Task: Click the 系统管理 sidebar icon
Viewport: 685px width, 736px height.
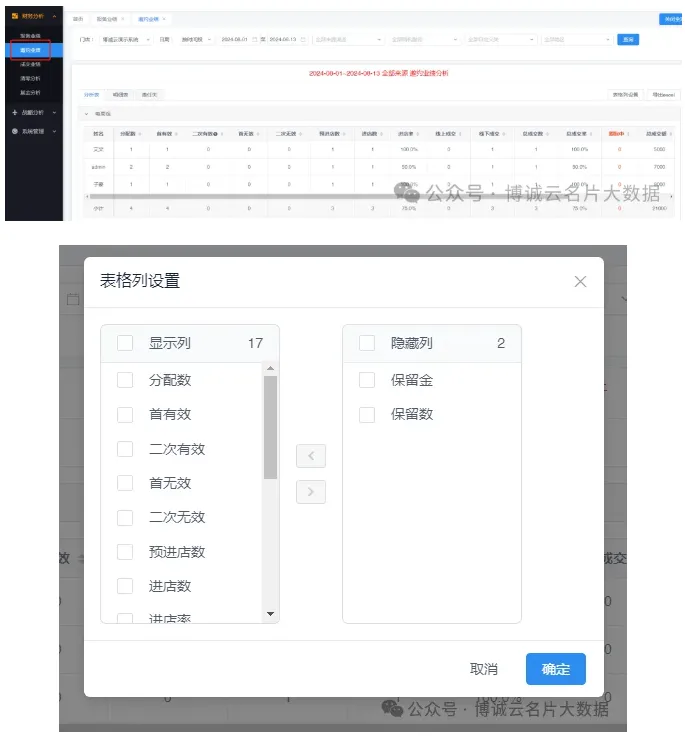Action: click(15, 131)
